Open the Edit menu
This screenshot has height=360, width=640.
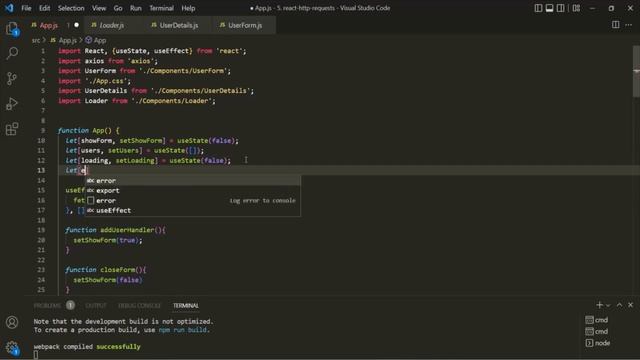pyautogui.click(x=44, y=8)
